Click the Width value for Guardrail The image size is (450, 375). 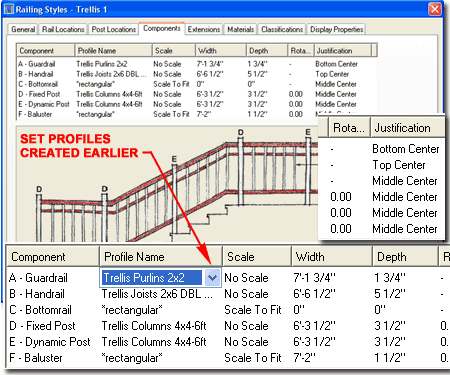coord(210,64)
